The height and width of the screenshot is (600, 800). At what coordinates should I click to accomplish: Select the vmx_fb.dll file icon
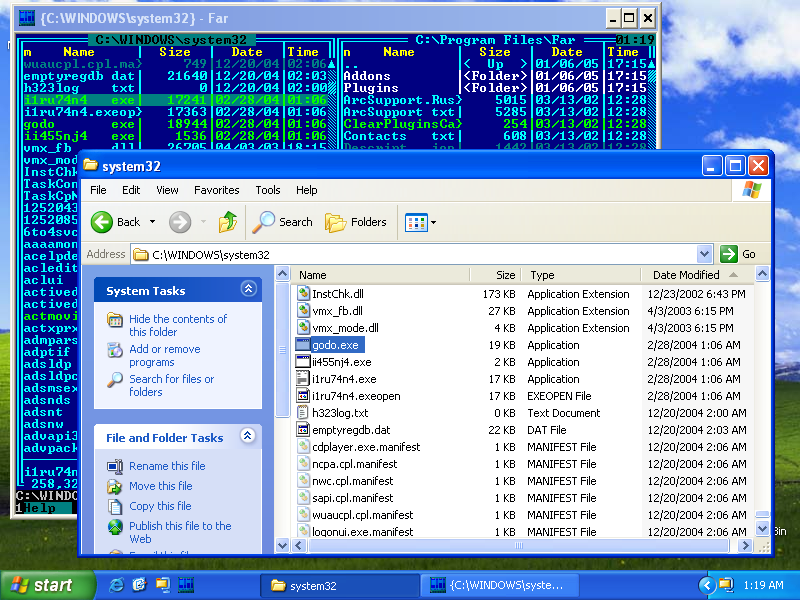pyautogui.click(x=303, y=311)
